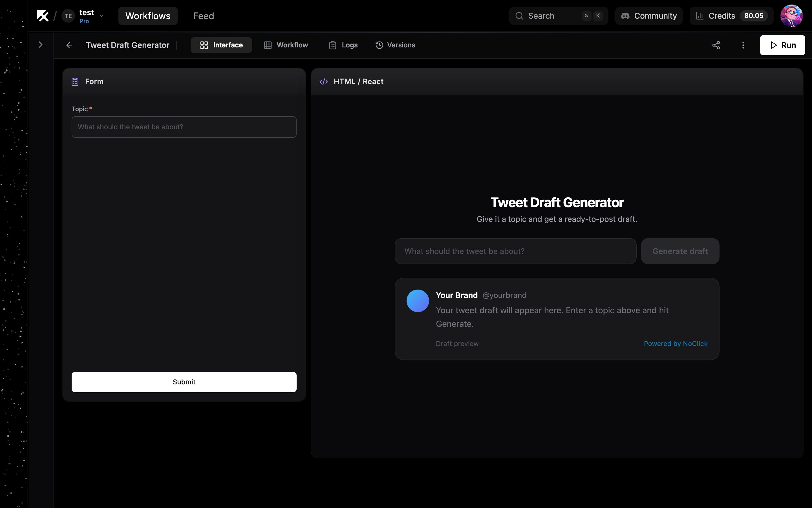This screenshot has height=508, width=812.
Task: Click the Form panel title
Action: (94, 82)
